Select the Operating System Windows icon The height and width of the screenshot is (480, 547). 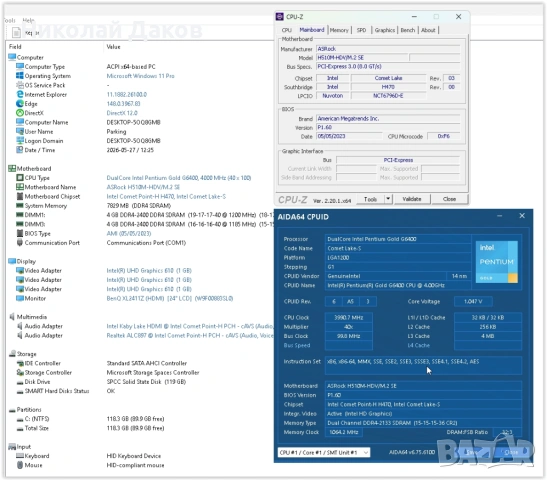tap(20, 76)
